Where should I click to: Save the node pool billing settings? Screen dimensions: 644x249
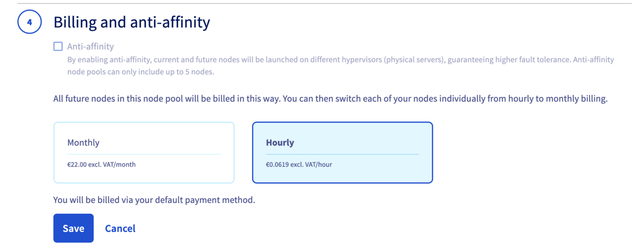click(73, 228)
